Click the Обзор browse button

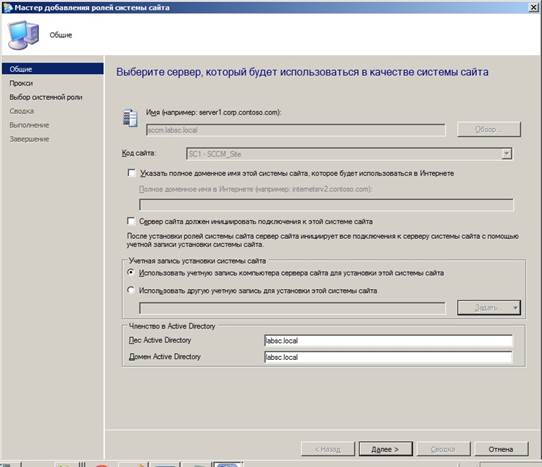(489, 129)
